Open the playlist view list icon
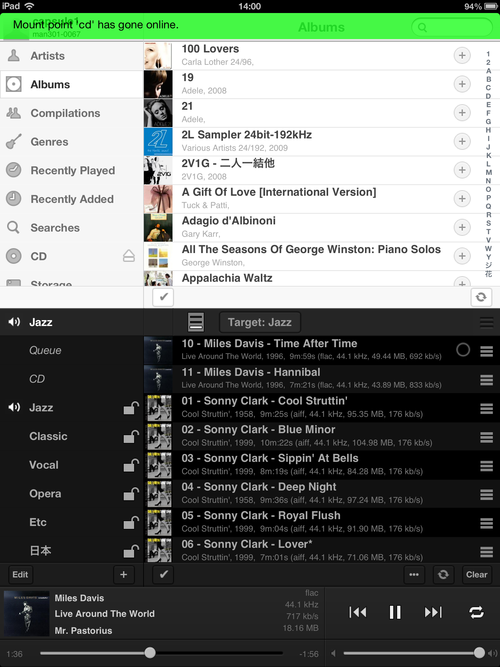 coord(196,322)
